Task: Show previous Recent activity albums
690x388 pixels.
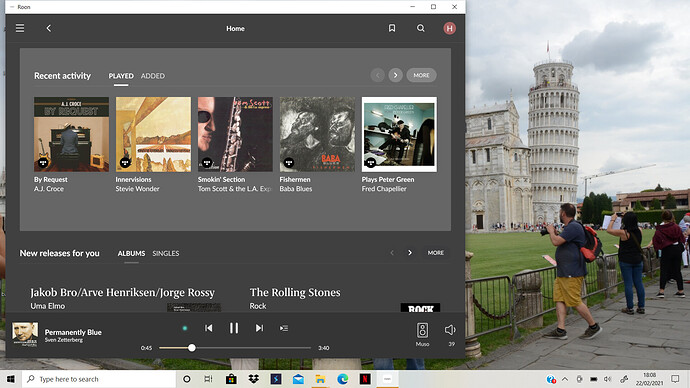Action: (377, 75)
